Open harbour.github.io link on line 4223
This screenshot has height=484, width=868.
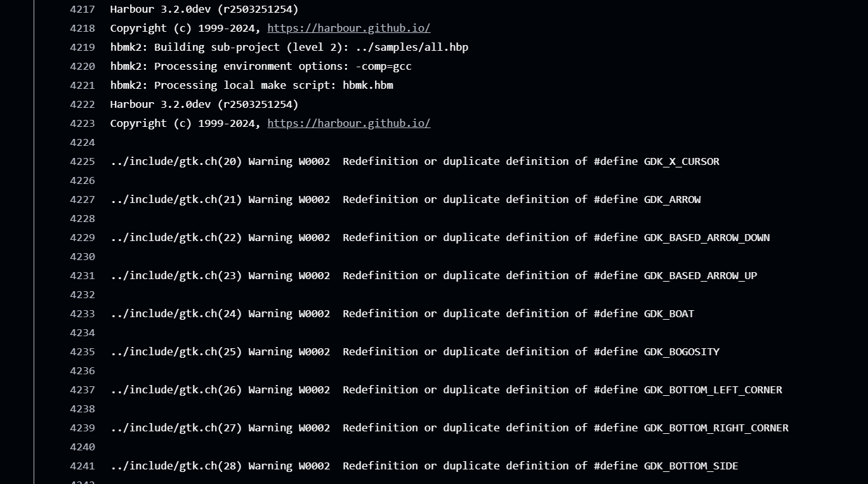348,124
